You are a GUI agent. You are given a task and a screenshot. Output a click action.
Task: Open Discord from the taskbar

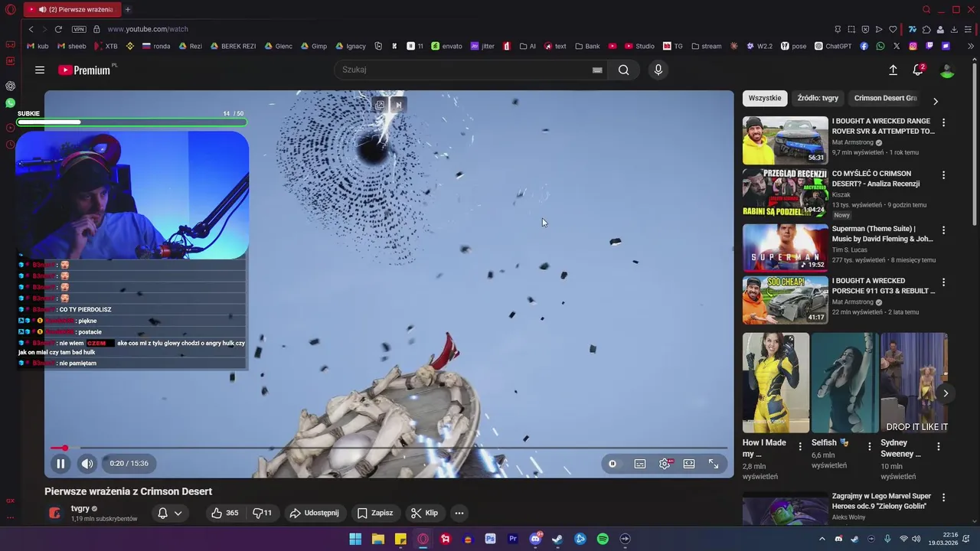pos(535,539)
